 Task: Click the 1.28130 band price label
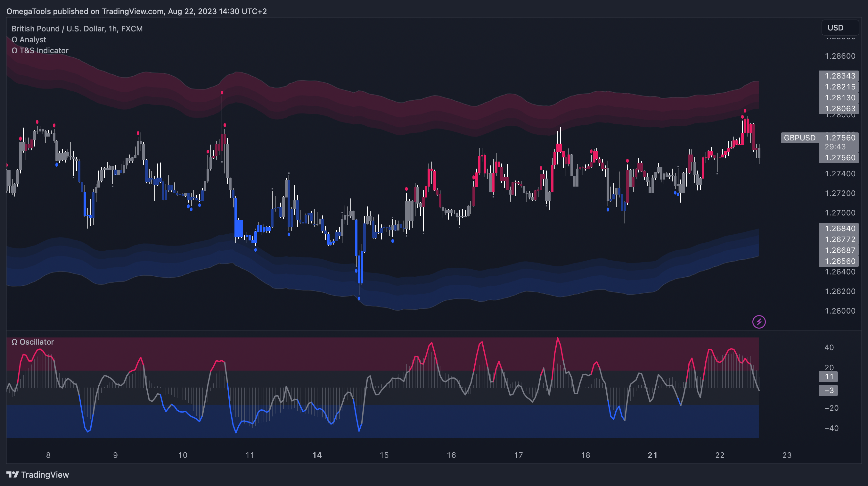pos(839,97)
